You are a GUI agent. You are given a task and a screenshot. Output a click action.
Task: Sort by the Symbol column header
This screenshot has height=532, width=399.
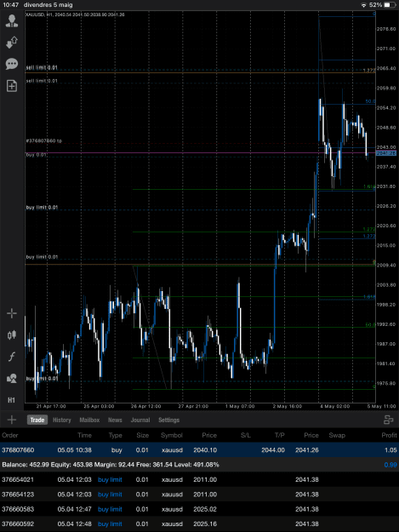(x=172, y=435)
